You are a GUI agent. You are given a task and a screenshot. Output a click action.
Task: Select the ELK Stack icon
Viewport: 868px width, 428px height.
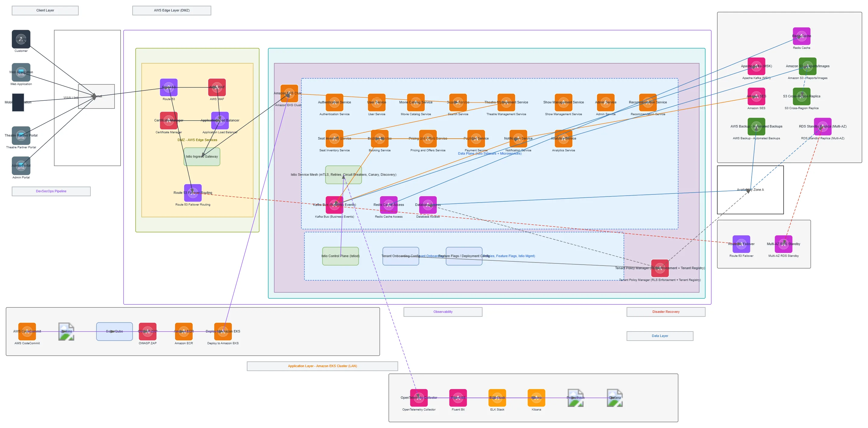(x=497, y=398)
